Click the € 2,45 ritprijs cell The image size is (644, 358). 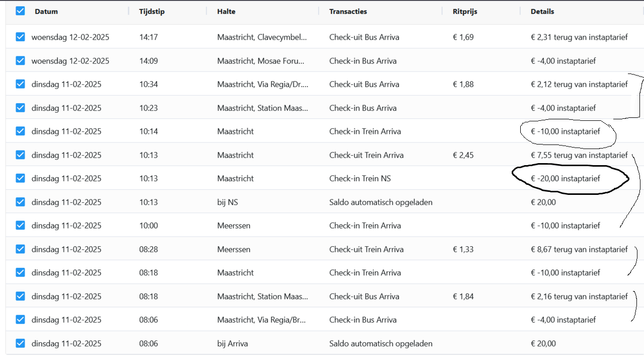tap(463, 155)
